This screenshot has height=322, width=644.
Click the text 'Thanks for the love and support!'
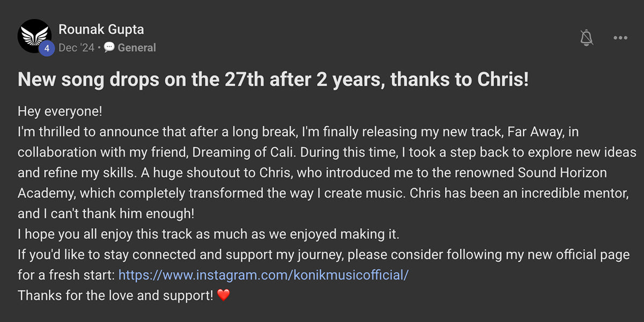coord(115,295)
